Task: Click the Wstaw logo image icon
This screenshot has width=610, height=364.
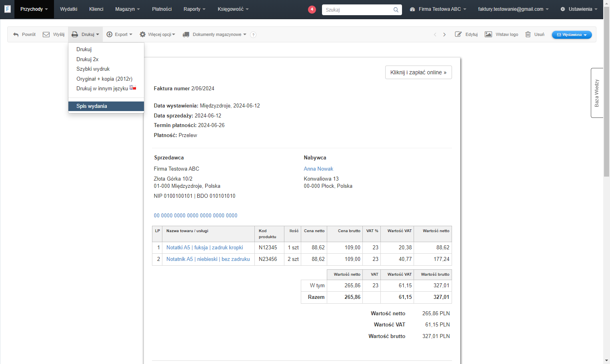Action: (x=488, y=34)
